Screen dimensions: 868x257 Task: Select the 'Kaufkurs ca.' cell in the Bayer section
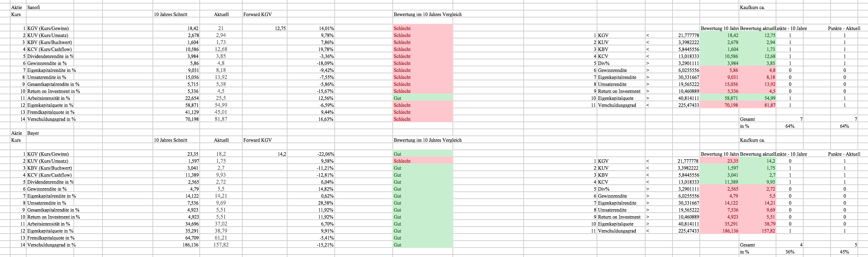click(x=752, y=140)
